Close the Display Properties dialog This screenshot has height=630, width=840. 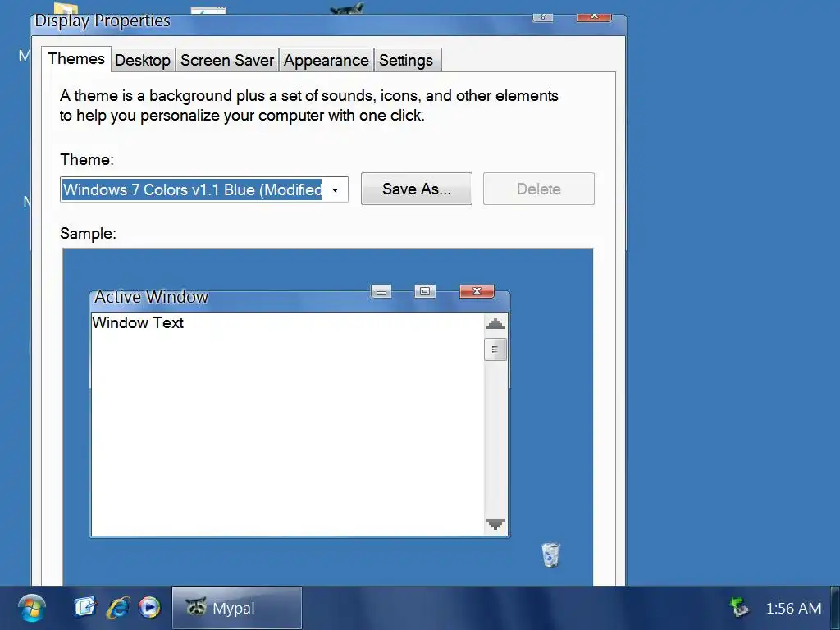click(x=594, y=16)
